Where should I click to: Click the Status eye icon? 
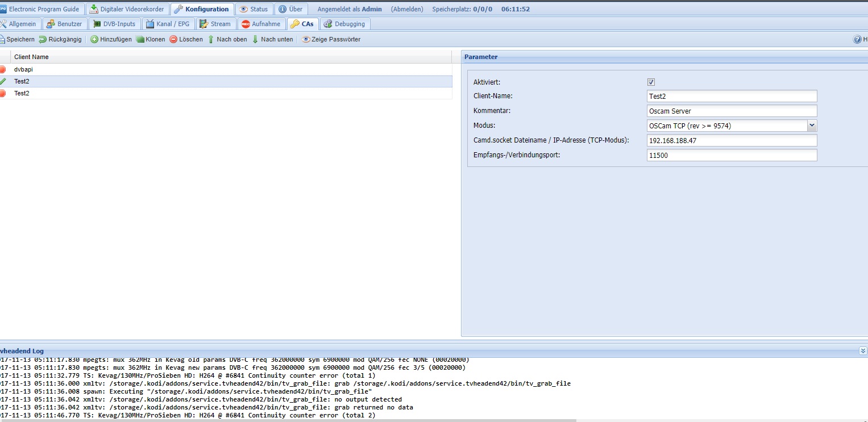pos(243,9)
